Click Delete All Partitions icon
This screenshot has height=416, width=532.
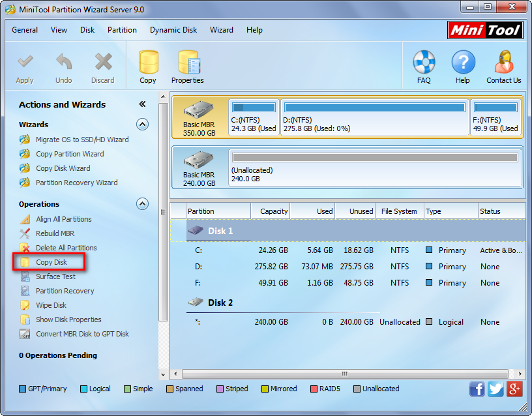coord(25,248)
